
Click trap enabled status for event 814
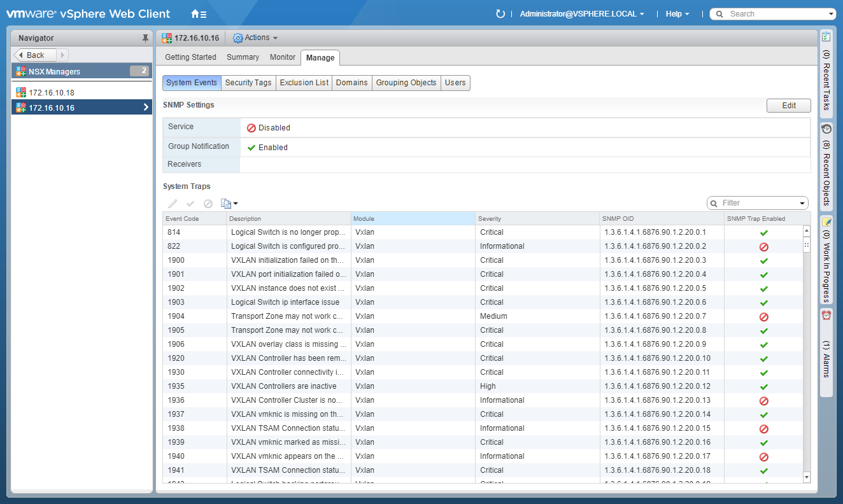(763, 233)
